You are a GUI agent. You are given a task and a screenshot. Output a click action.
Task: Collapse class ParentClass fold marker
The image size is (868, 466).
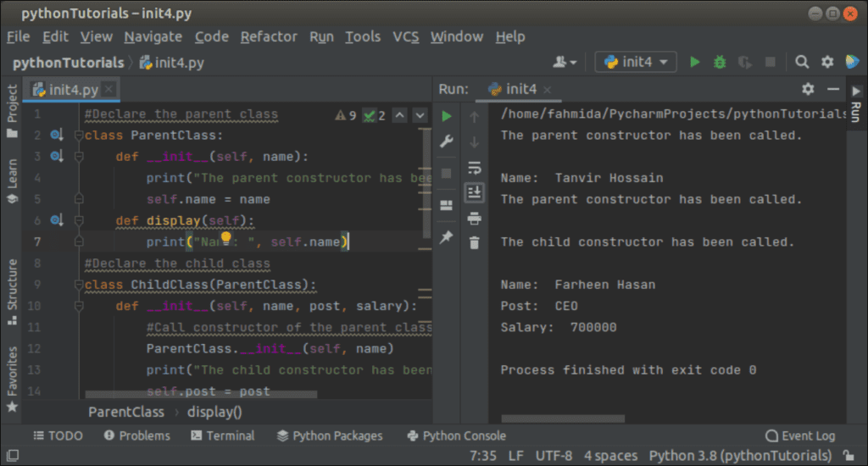click(x=79, y=135)
